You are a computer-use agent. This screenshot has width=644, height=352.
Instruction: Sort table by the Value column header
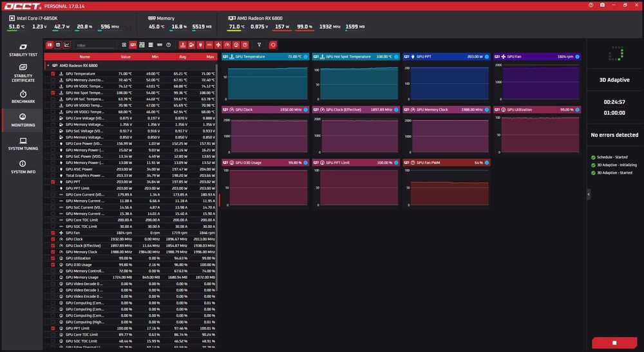coord(126,57)
